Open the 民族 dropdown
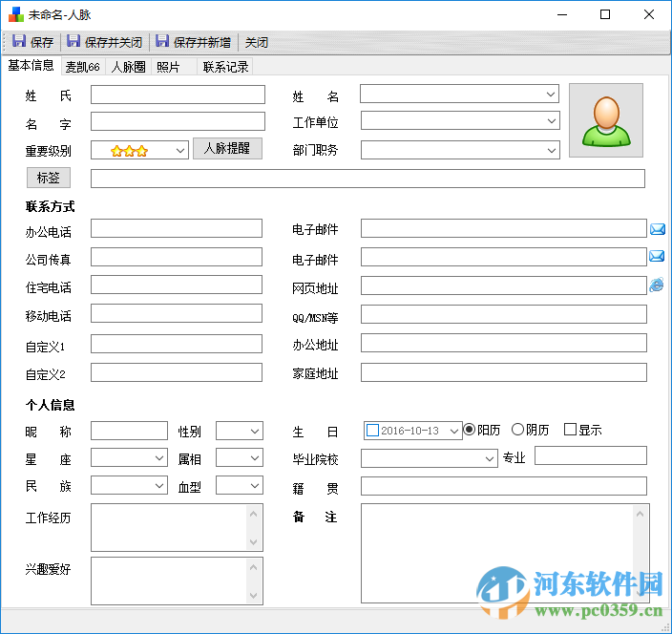Screen dimensions: 672x634 (x=159, y=486)
